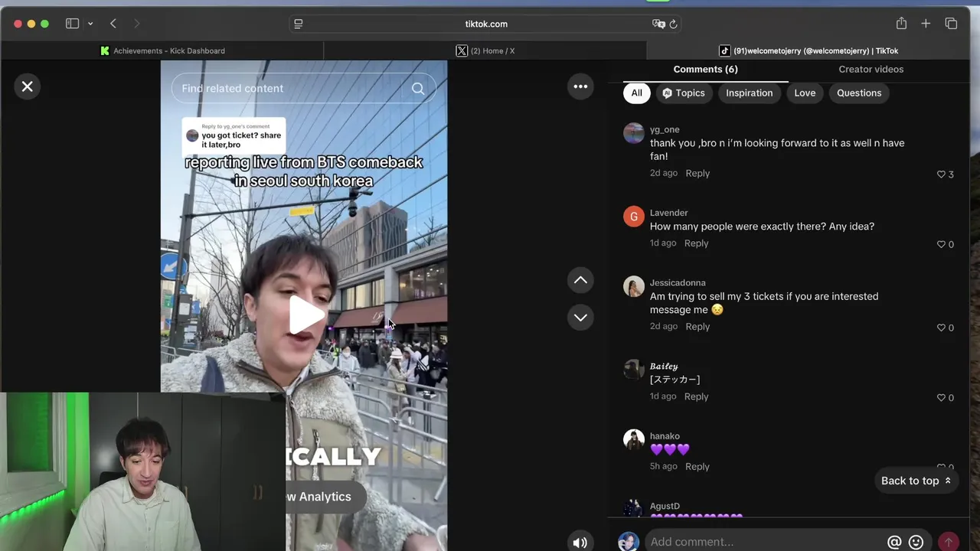Open hanako's profile avatar

(634, 440)
